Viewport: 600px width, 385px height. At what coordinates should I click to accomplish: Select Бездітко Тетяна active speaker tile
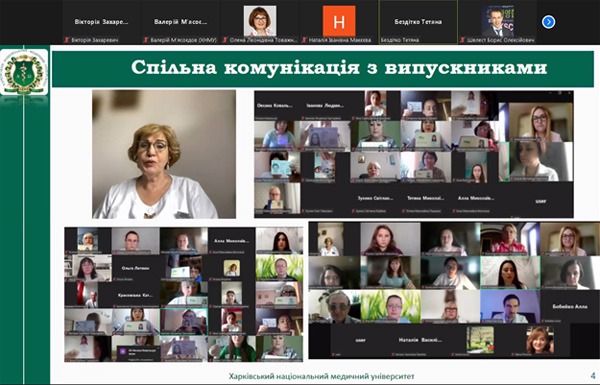(x=418, y=22)
